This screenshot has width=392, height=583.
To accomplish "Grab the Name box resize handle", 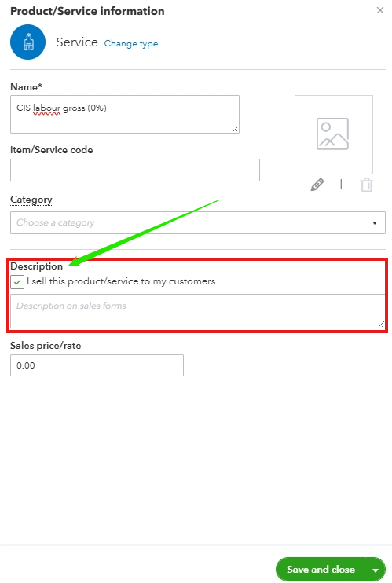I will (236, 130).
